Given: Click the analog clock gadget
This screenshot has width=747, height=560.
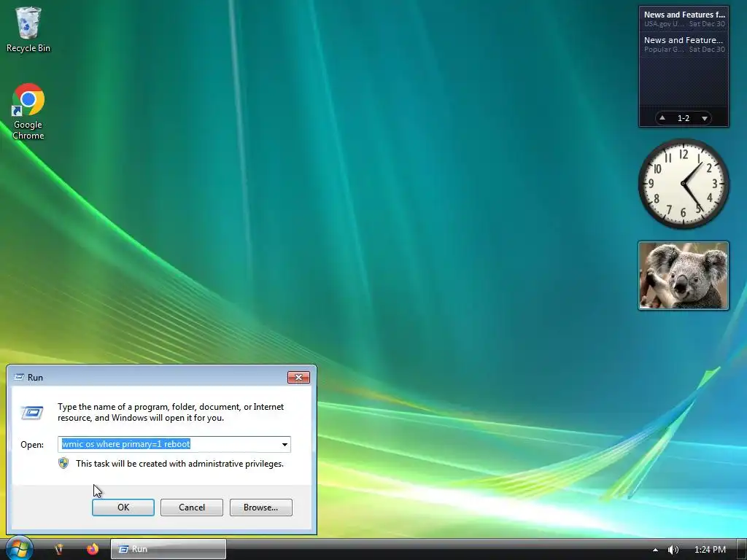Looking at the screenshot, I should point(683,184).
